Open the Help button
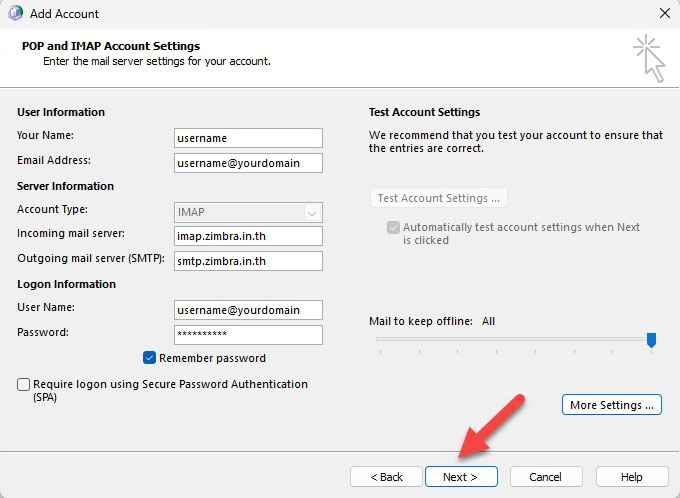The image size is (680, 498). point(631,477)
